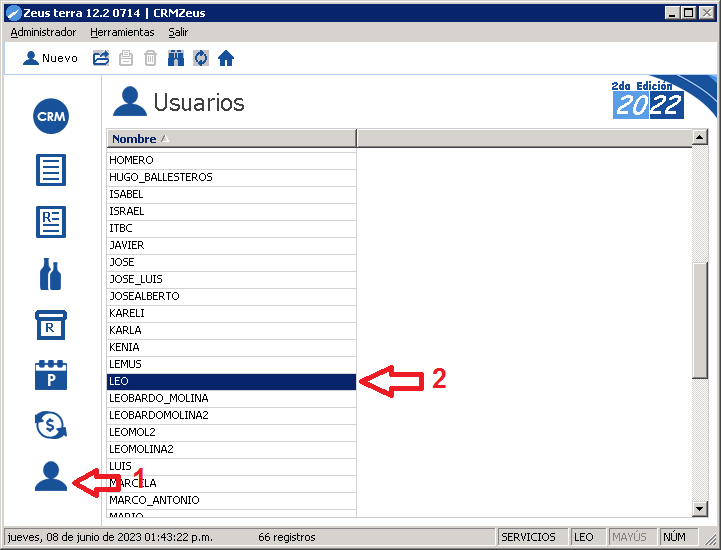
Task: Click the refresh arrows toolbar icon
Action: tap(201, 58)
